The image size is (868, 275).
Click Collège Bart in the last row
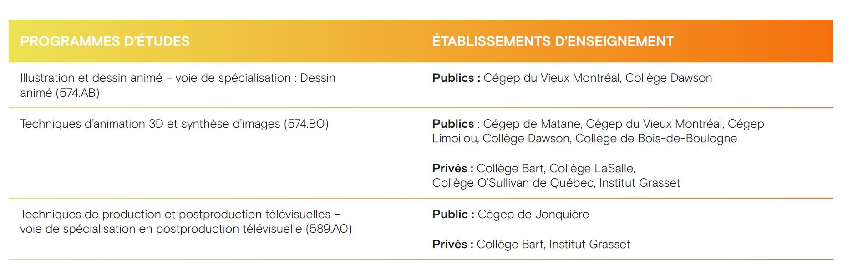pos(510,245)
